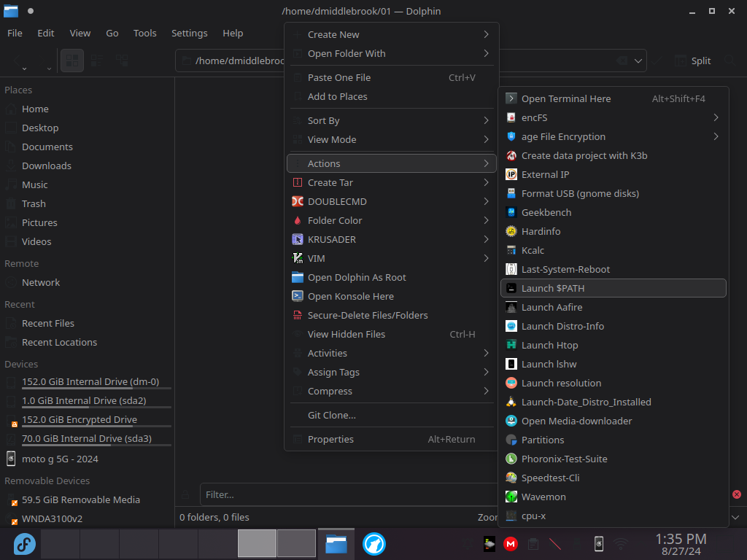Open Fedora application launcher in taskbar
Screen dimensions: 747x560
pos(24,544)
